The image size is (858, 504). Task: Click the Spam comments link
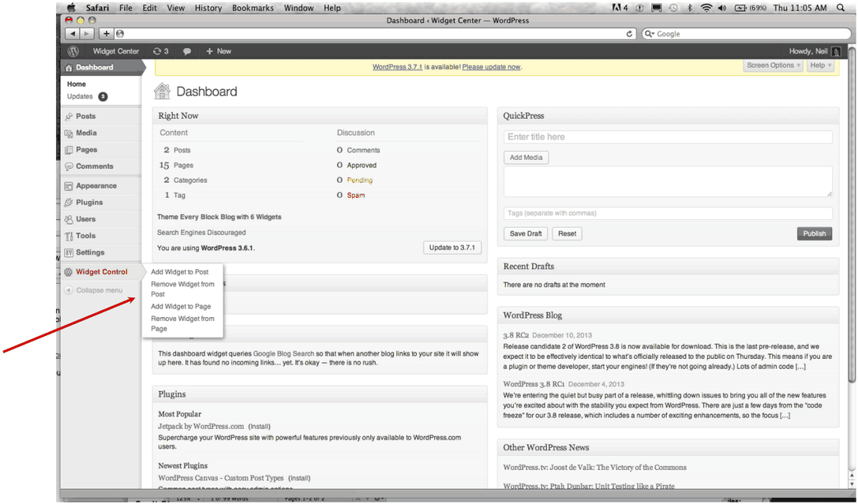pos(356,195)
